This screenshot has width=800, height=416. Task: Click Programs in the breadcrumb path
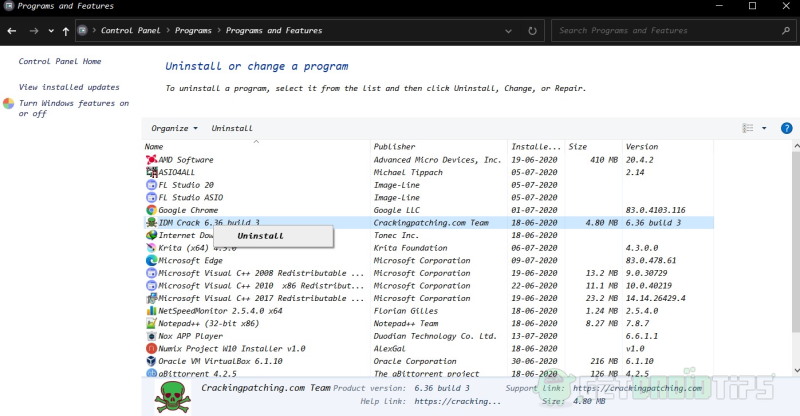(x=193, y=31)
